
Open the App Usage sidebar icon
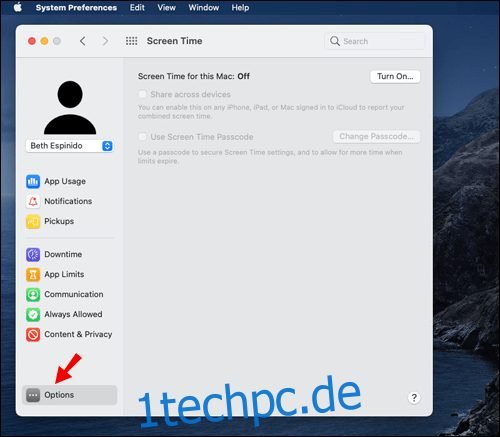(x=33, y=181)
